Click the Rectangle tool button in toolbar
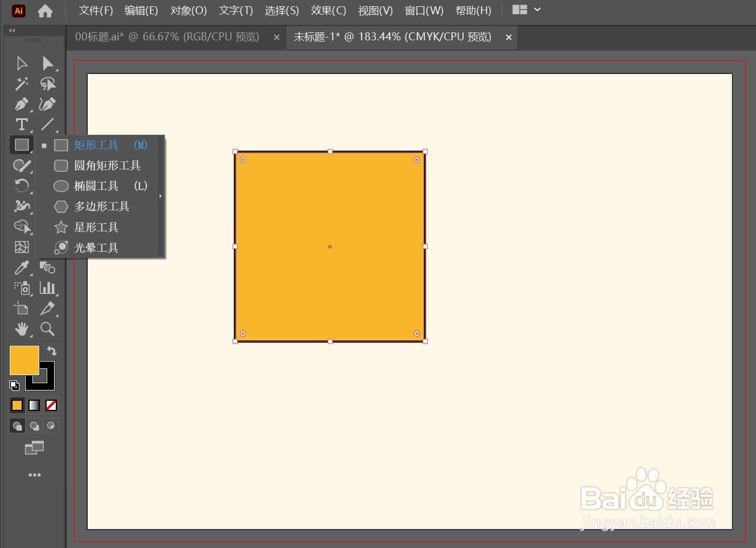Image resolution: width=756 pixels, height=548 pixels. [22, 145]
